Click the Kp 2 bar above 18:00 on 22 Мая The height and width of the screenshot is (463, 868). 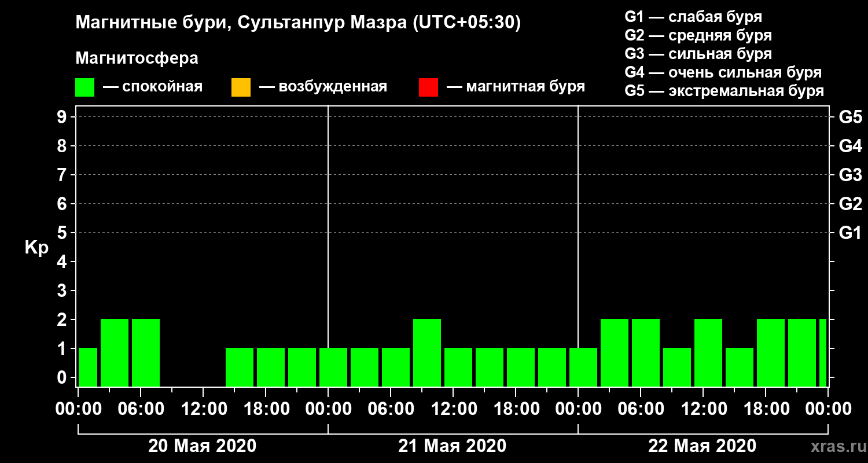(771, 352)
